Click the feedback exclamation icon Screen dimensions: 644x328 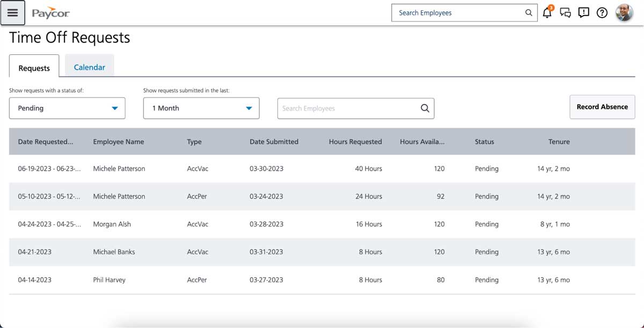point(583,12)
